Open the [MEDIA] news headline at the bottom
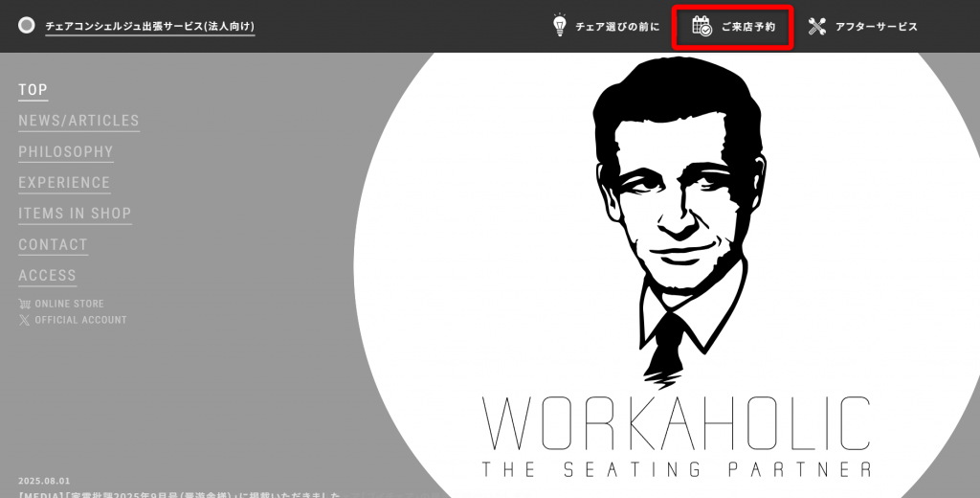This screenshot has height=498, width=980. [180, 494]
